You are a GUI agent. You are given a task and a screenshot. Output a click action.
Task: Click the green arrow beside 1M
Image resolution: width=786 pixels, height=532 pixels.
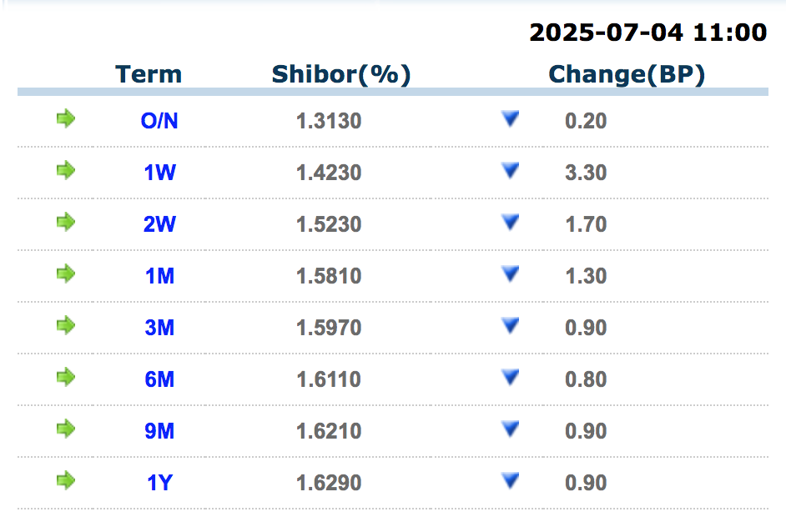click(66, 274)
